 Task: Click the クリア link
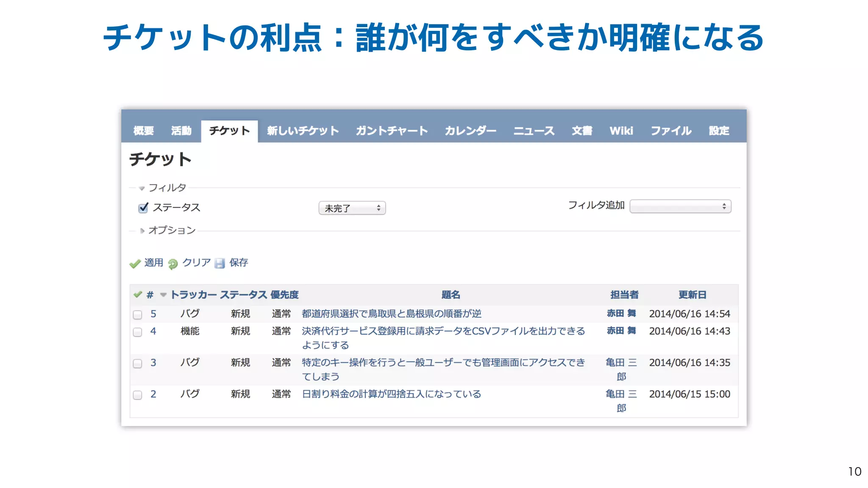[196, 263]
